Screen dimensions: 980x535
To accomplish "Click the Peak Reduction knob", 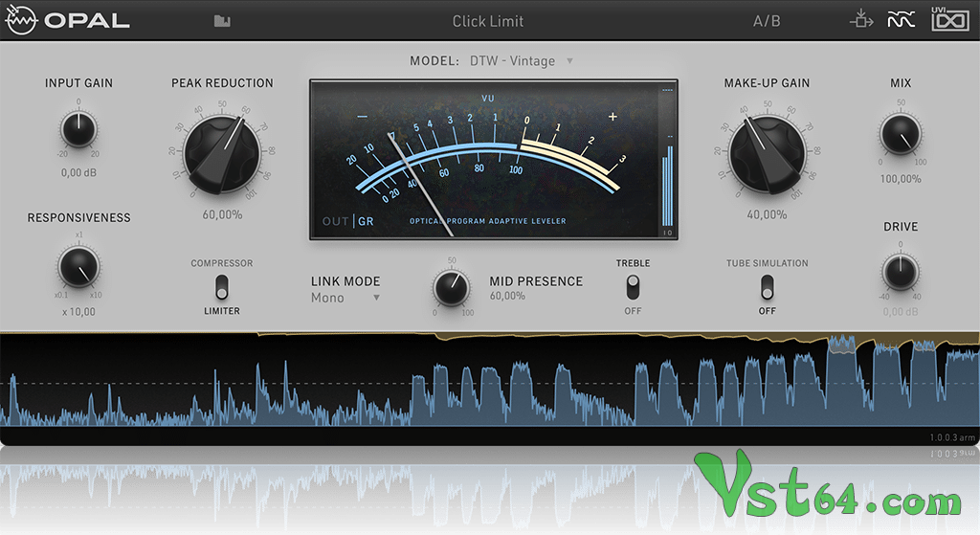I will 222,154.
